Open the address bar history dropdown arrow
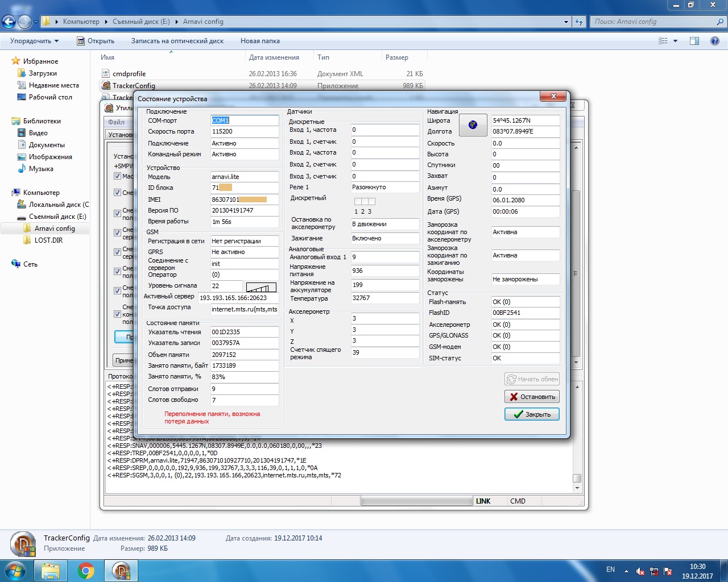The image size is (728, 582). coord(566,22)
